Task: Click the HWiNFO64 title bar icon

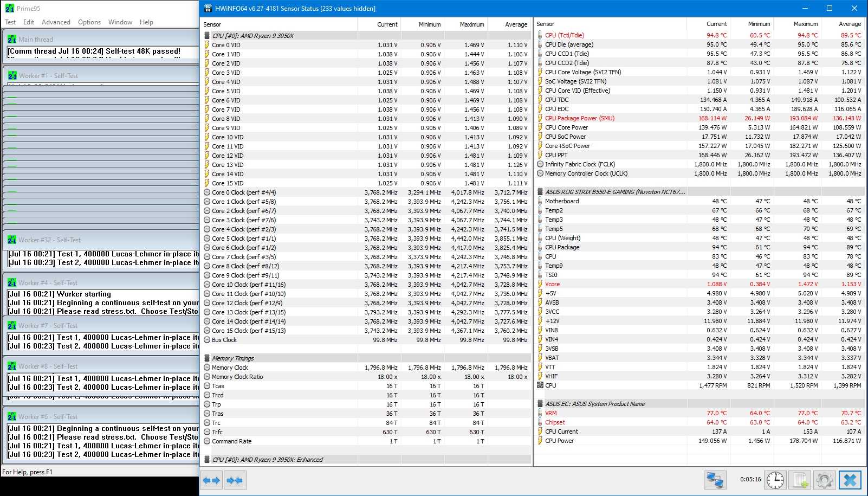Action: [208, 8]
